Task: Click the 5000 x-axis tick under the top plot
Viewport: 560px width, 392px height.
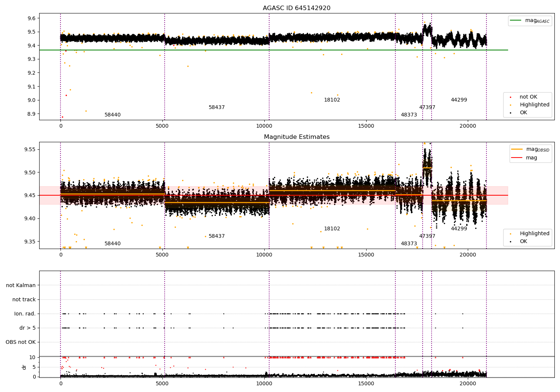Action: point(162,126)
